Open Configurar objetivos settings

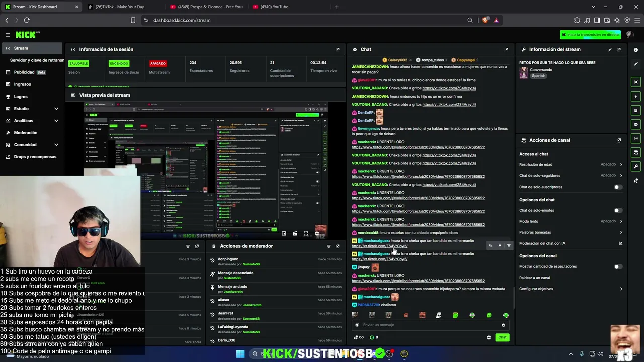pyautogui.click(x=571, y=289)
